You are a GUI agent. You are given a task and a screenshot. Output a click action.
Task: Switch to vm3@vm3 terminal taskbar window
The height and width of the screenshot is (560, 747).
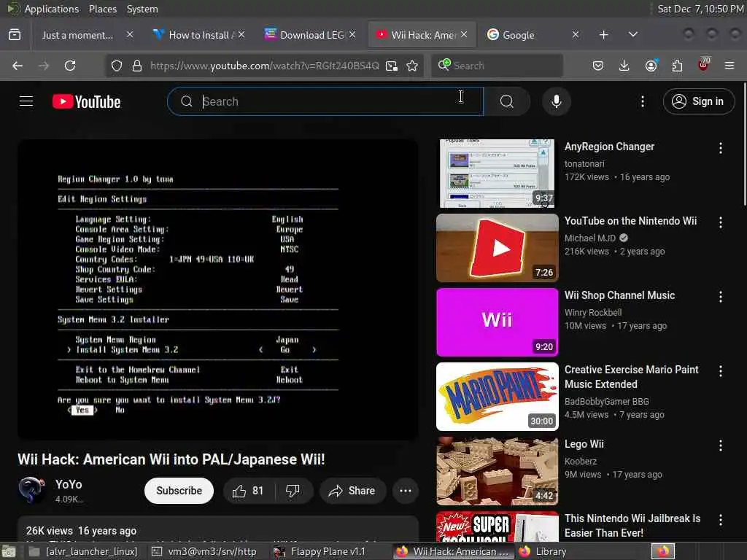[205, 551]
